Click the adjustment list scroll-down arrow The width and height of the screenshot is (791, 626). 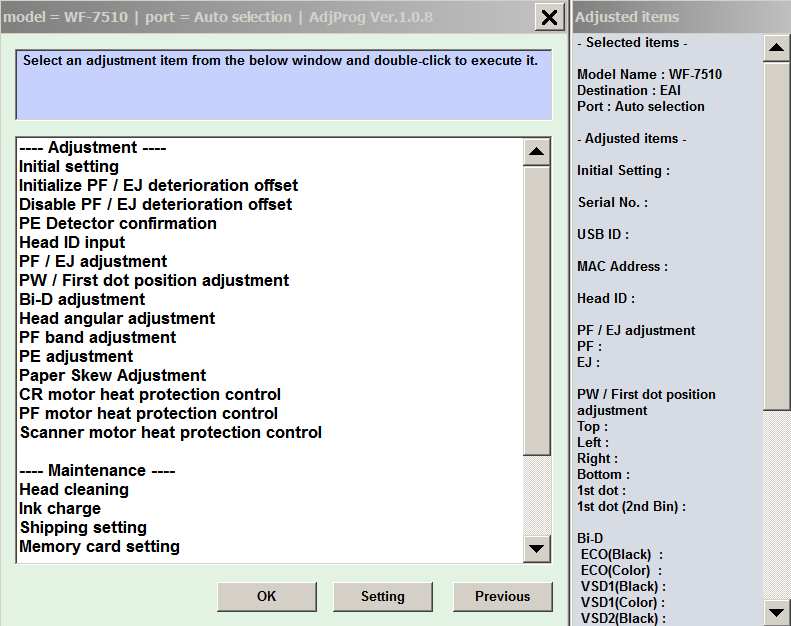536,548
